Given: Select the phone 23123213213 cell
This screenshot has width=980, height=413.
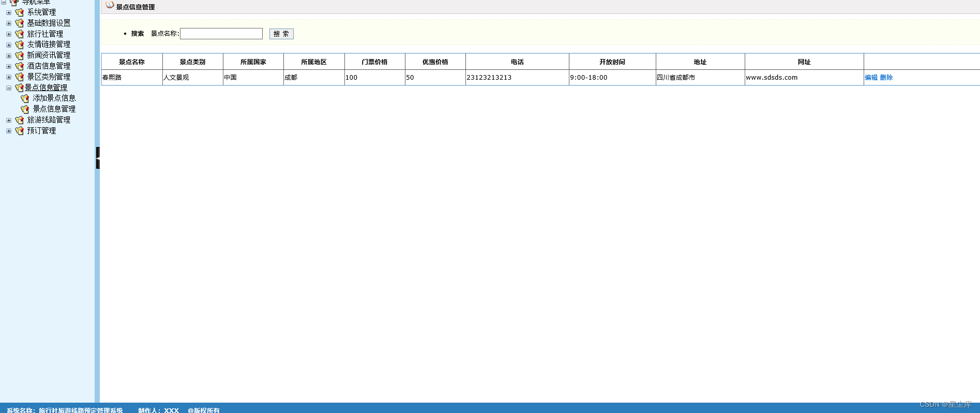Looking at the screenshot, I should 517,78.
